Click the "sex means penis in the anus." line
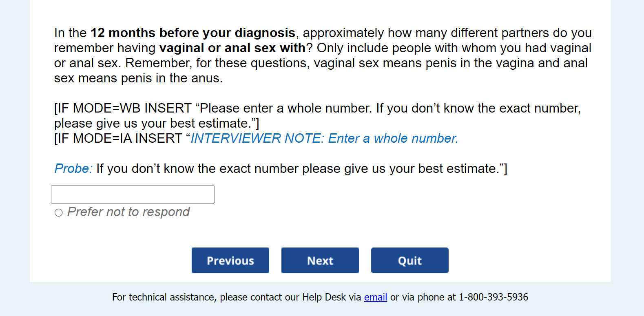Viewport: 644px width, 316px height. [x=138, y=78]
